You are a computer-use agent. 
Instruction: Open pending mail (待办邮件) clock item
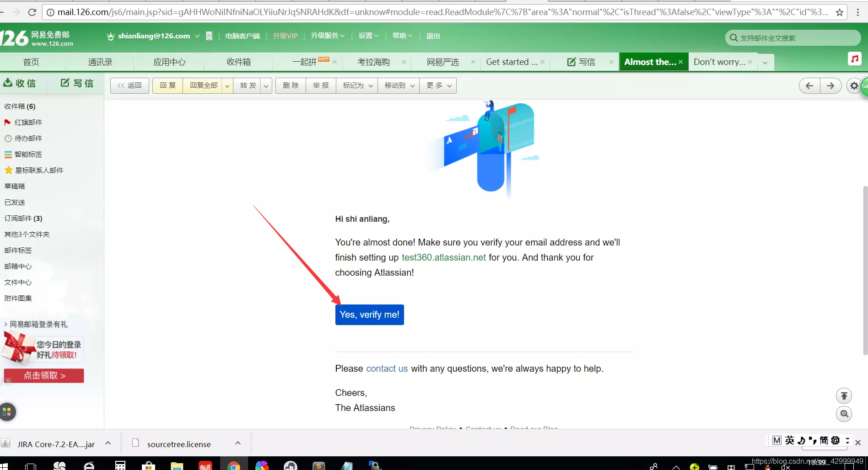[x=23, y=138]
